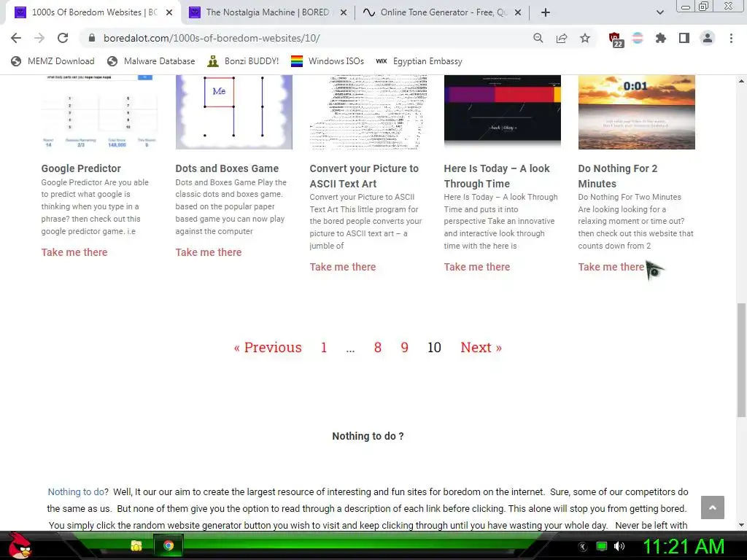Click Take me there under ASCII Text Art
This screenshot has height=560, width=747.
click(343, 267)
